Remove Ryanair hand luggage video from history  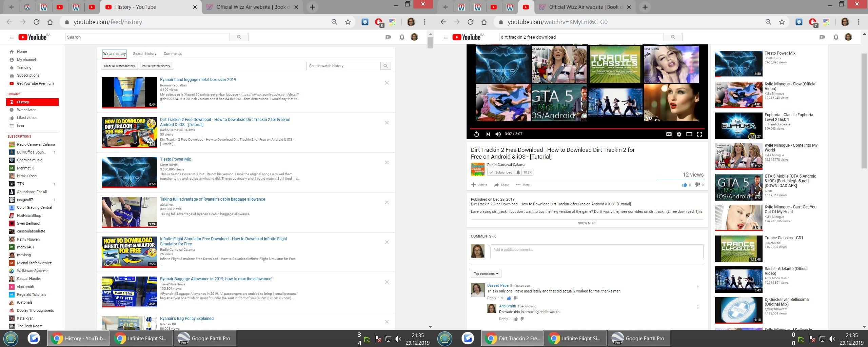(x=387, y=83)
